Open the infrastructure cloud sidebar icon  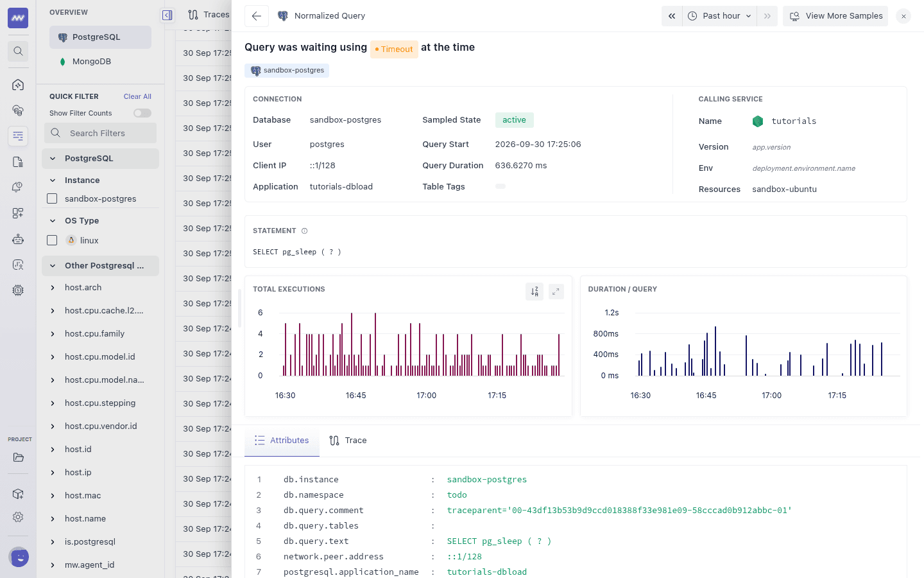(18, 110)
